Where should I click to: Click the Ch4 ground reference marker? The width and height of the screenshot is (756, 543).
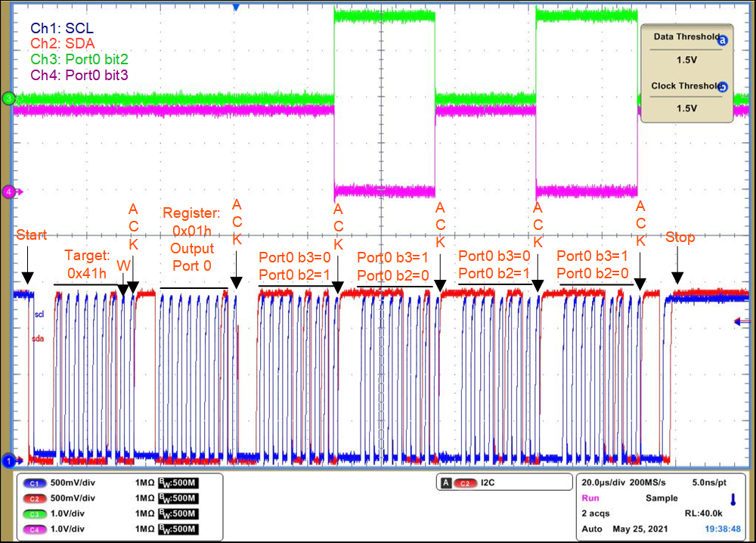(9, 192)
